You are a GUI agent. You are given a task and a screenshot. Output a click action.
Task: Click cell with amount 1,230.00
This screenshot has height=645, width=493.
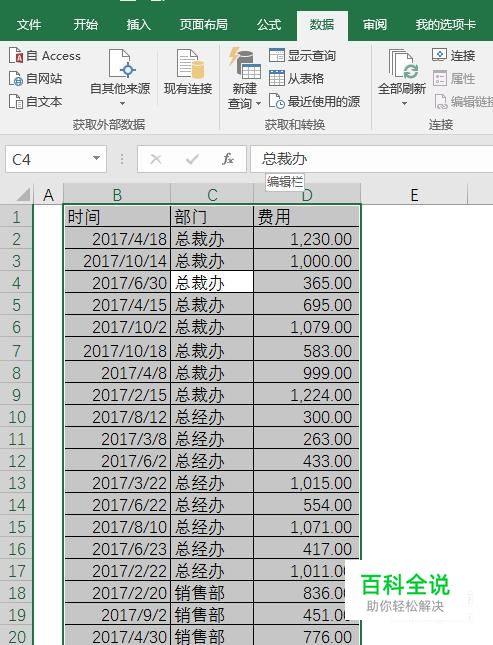click(307, 239)
